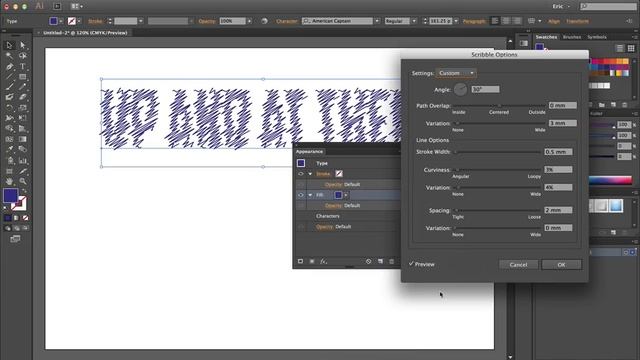Screen dimensions: 640x360
Task: Click the Align link in control bar
Action: tap(553, 21)
